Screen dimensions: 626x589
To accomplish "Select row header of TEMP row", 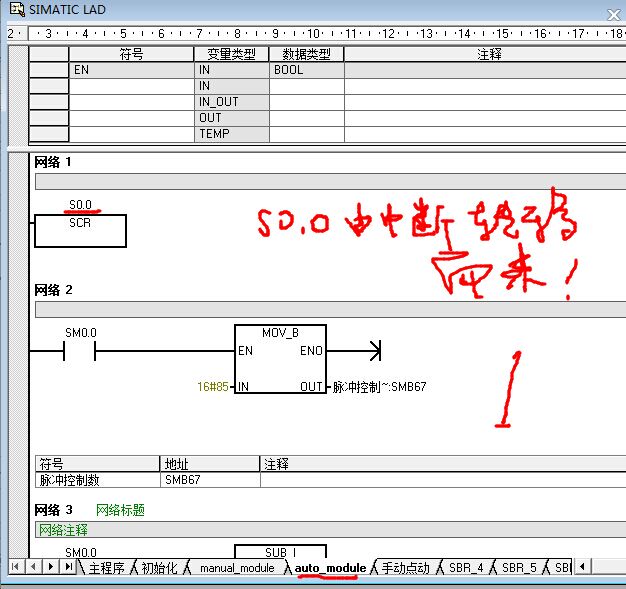I will [x=49, y=134].
